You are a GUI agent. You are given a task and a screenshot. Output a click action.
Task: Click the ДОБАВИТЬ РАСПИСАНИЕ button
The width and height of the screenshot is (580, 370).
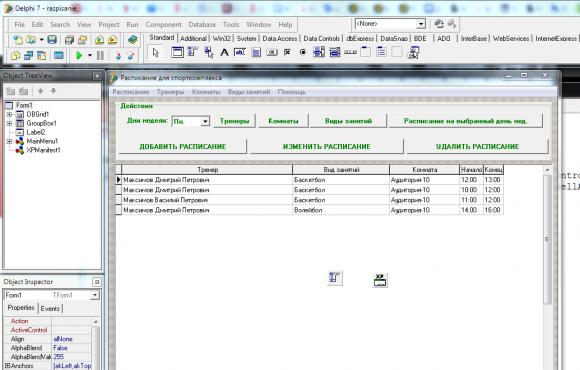click(183, 147)
